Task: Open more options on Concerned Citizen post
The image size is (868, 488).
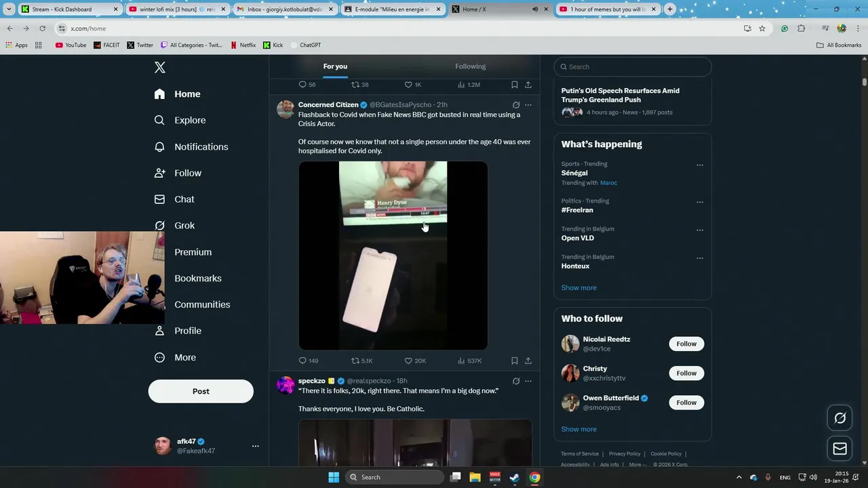Action: click(x=528, y=105)
